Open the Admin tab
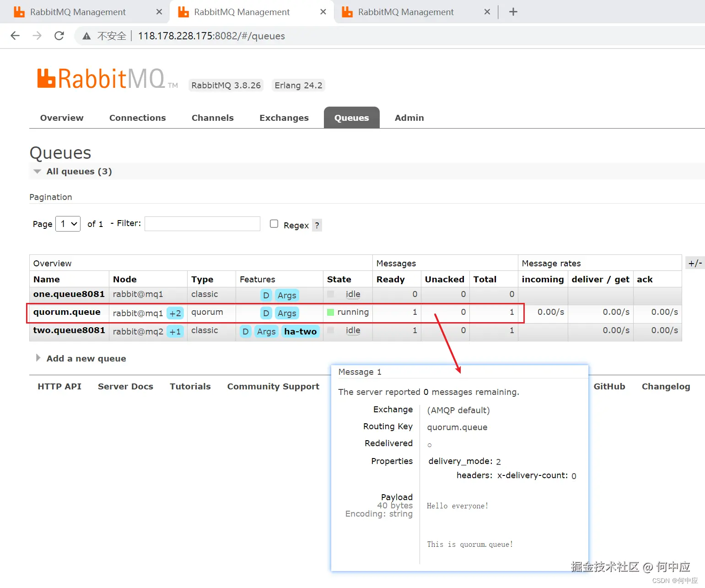 coord(409,118)
